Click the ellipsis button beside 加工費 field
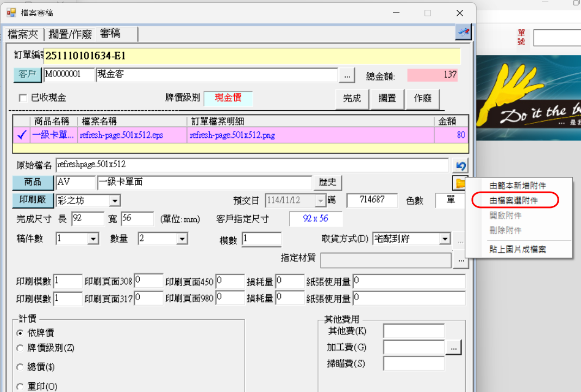 454,347
